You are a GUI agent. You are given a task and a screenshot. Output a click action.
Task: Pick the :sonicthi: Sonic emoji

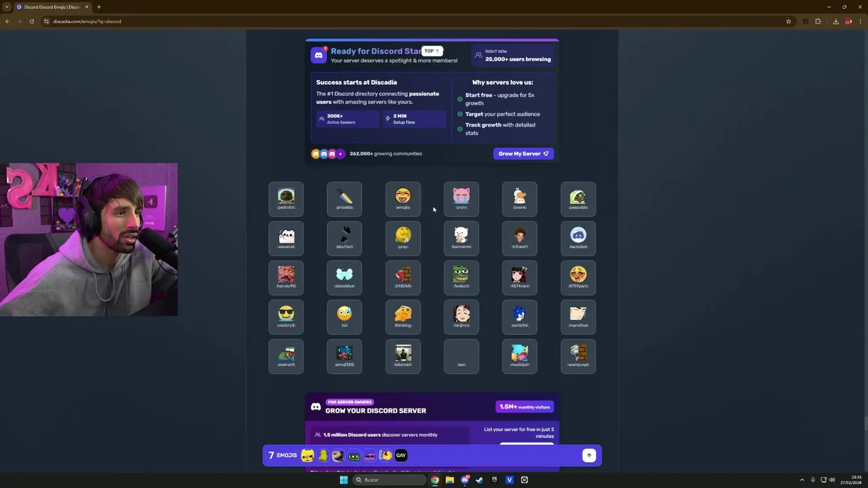tap(519, 317)
